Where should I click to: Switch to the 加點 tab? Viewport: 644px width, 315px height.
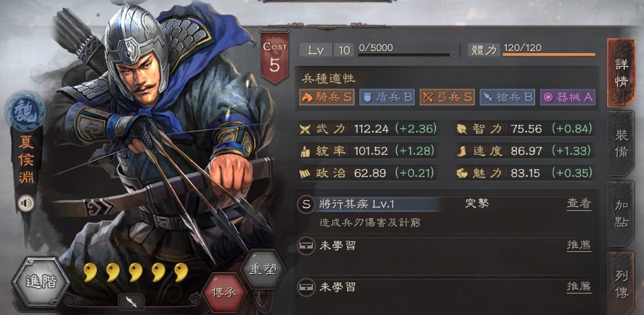(x=621, y=214)
